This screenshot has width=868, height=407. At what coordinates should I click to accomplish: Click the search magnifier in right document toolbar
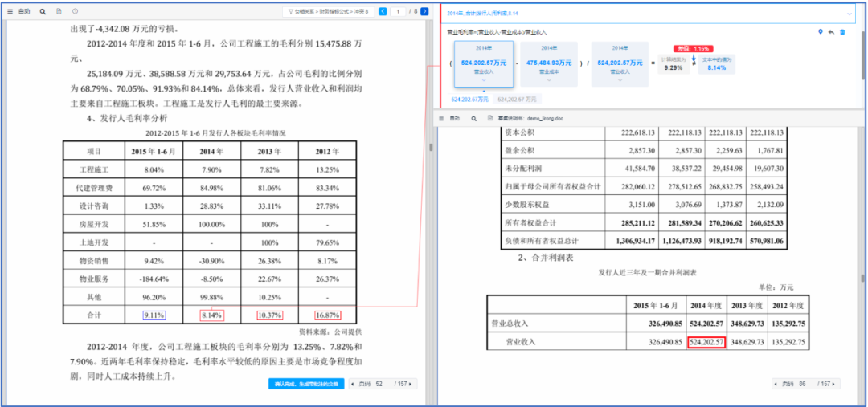coord(474,118)
